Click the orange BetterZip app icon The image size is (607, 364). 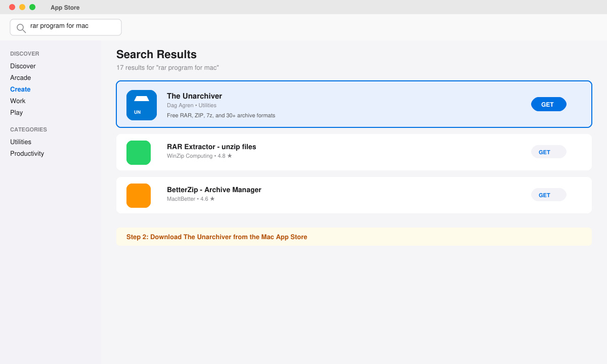pos(139,196)
